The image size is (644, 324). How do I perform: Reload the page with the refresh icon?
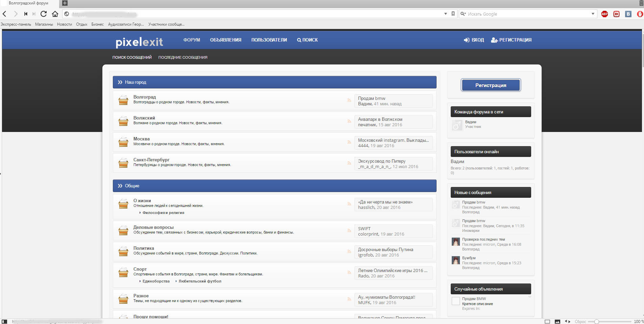click(x=44, y=14)
